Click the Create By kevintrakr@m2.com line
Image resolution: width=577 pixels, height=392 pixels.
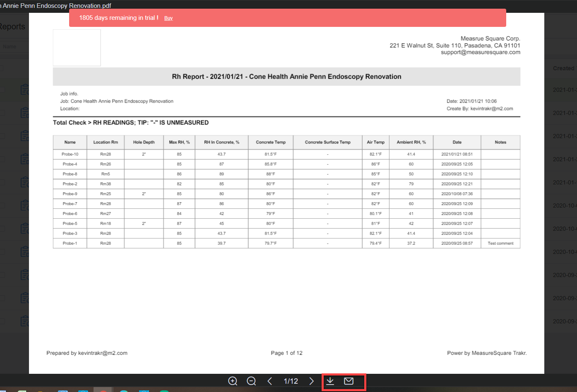480,109
